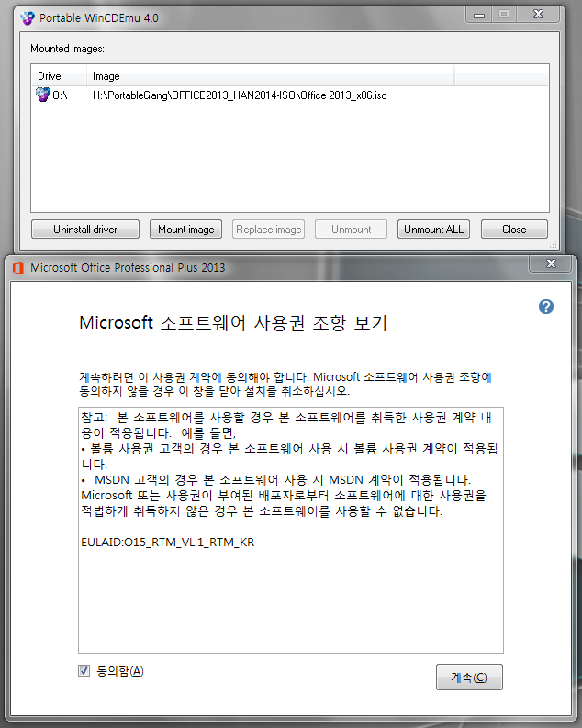Select the mounted O:\ drive icon
Screen dimensions: 582x728
43,95
